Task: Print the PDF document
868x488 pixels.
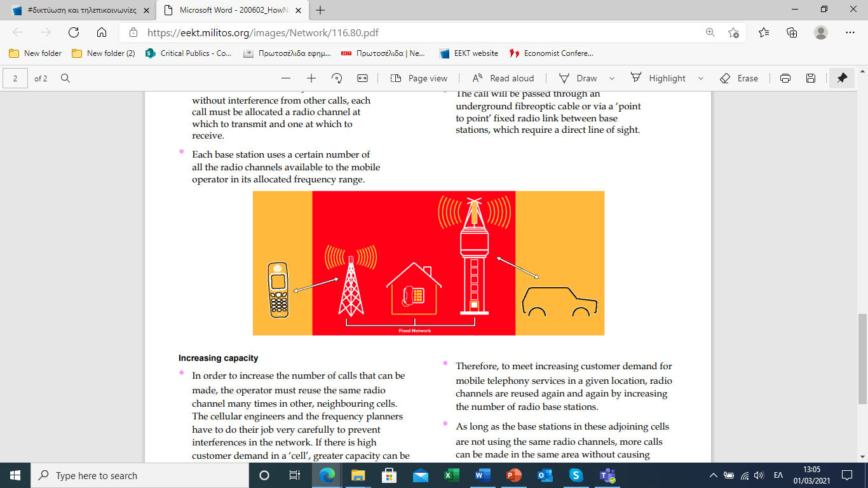Action: coord(785,78)
